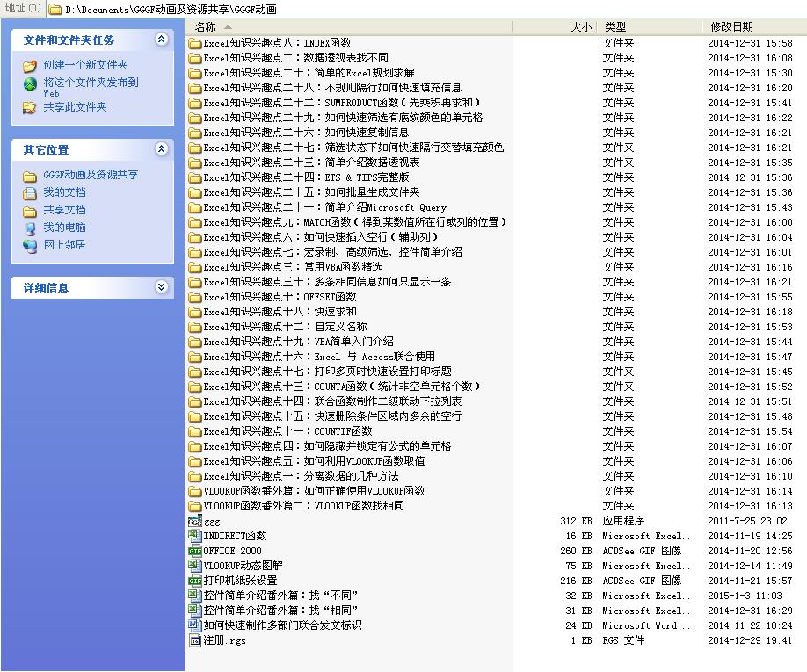Collapse the 其它位置 panel
Screen dimensions: 807x672
pyautogui.click(x=161, y=149)
